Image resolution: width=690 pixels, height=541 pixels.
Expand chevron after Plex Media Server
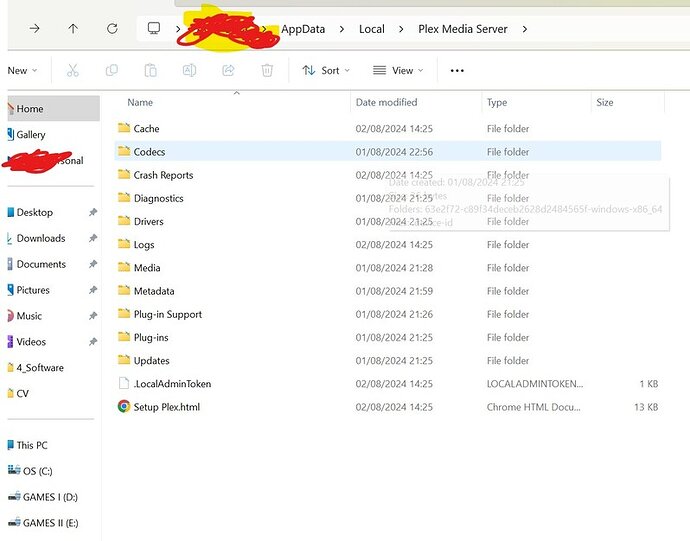525,29
